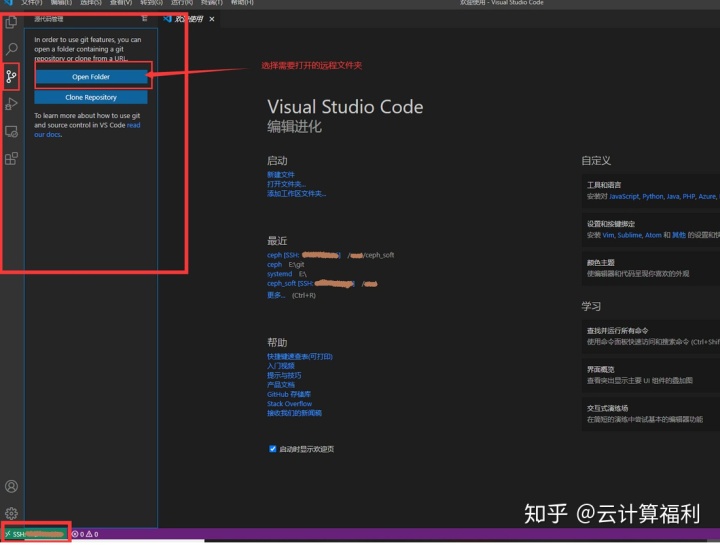The height and width of the screenshot is (545, 720).
Task: Close the Welcome tab
Action: coord(212,19)
